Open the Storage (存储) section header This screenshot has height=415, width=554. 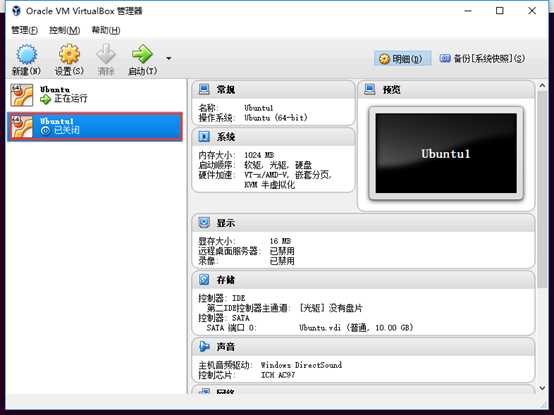click(363, 280)
